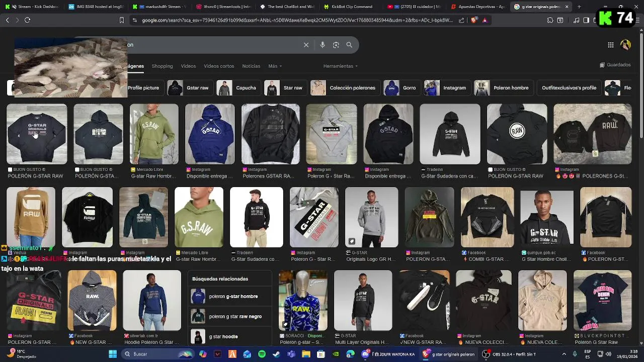Start a voice search with the microphone
This screenshot has width=644, height=362.
click(323, 45)
